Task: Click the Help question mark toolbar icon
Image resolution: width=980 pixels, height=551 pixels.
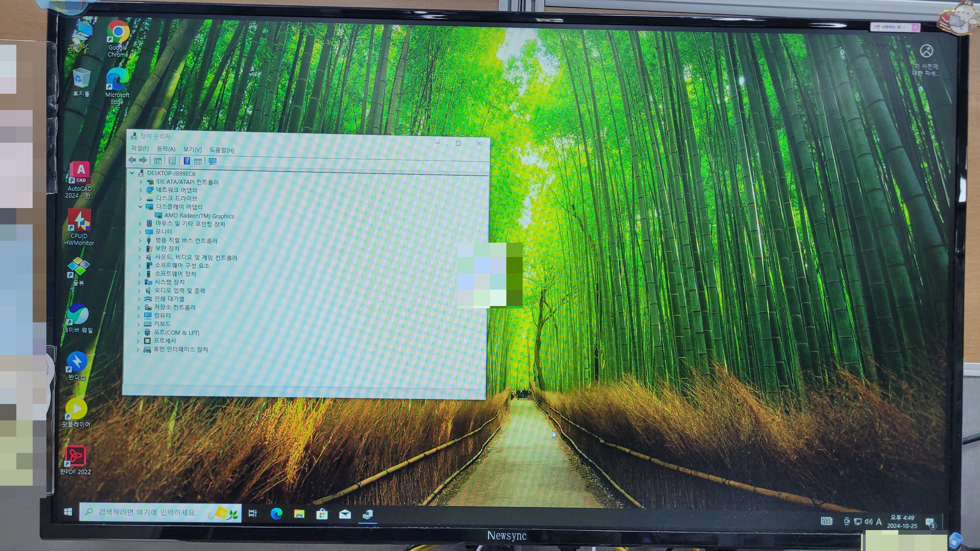Action: point(187,161)
